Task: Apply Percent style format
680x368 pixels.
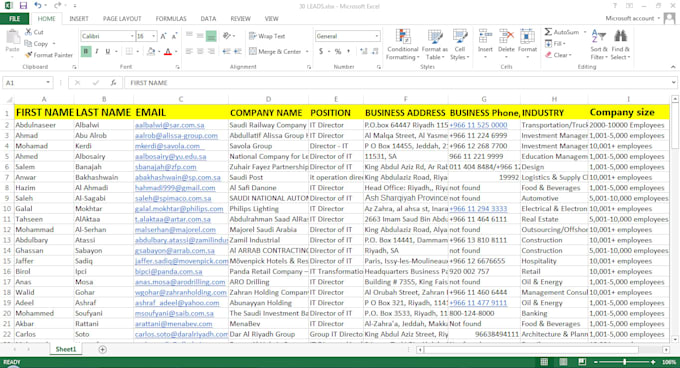Action: pos(338,52)
